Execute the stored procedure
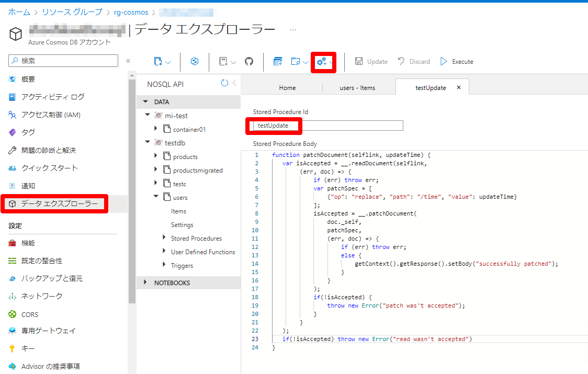588x374 pixels. [x=456, y=62]
